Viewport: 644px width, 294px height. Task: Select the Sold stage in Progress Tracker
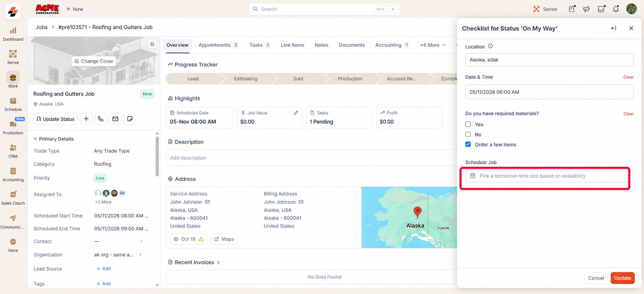tap(298, 79)
